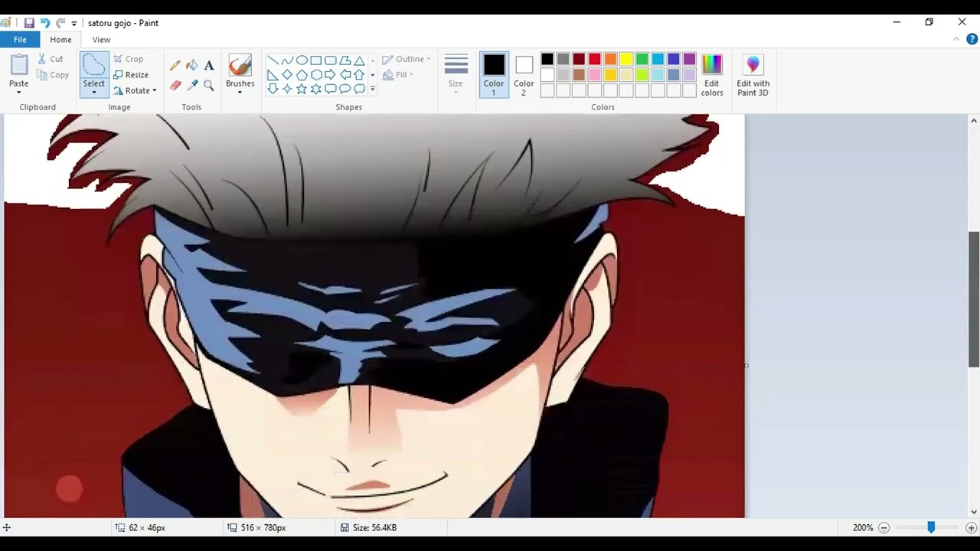Pick the pink color swatch
This screenshot has width=980, height=551.
pos(595,75)
